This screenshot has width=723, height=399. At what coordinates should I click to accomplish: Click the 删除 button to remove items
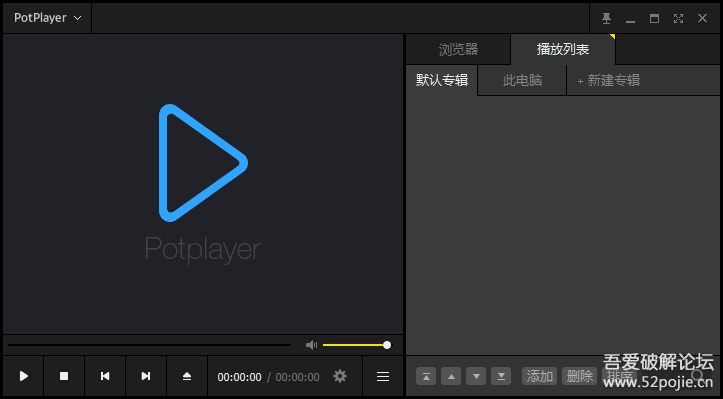coord(580,376)
